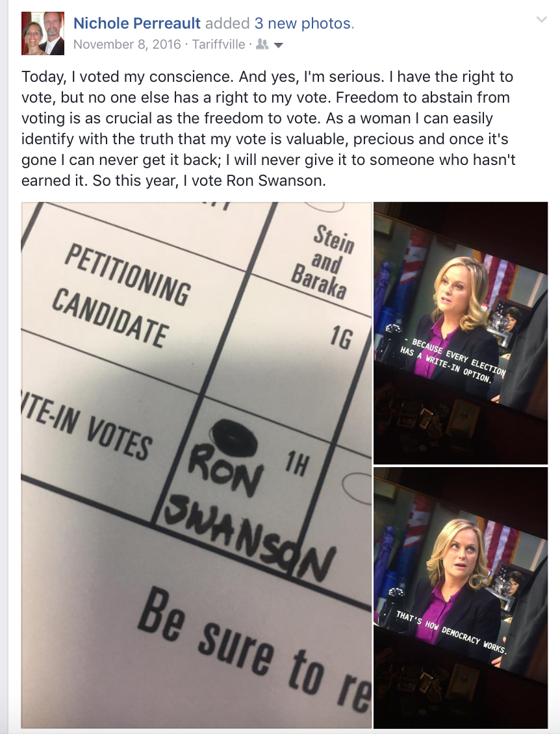
Task: Expand the audience selector arrow
Action: [278, 45]
